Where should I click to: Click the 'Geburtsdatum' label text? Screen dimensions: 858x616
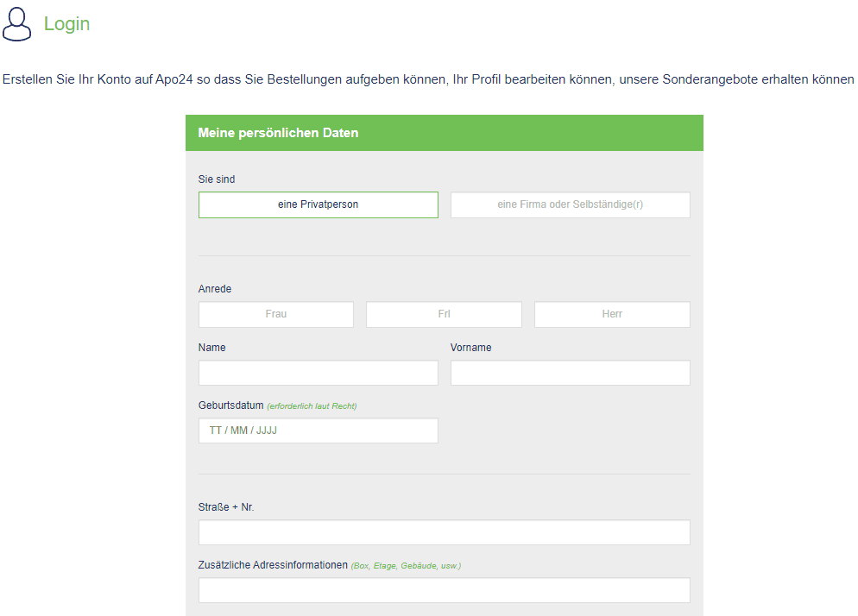(x=231, y=405)
